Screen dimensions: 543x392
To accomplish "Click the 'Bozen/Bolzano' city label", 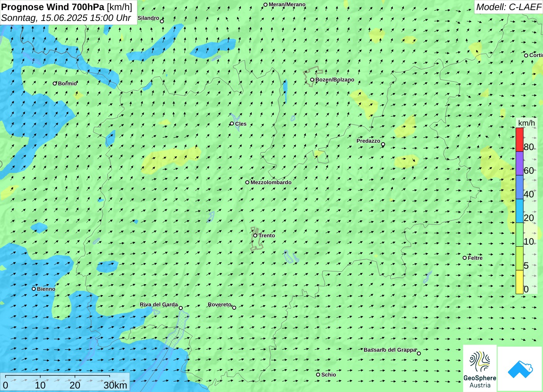I will (x=335, y=79).
